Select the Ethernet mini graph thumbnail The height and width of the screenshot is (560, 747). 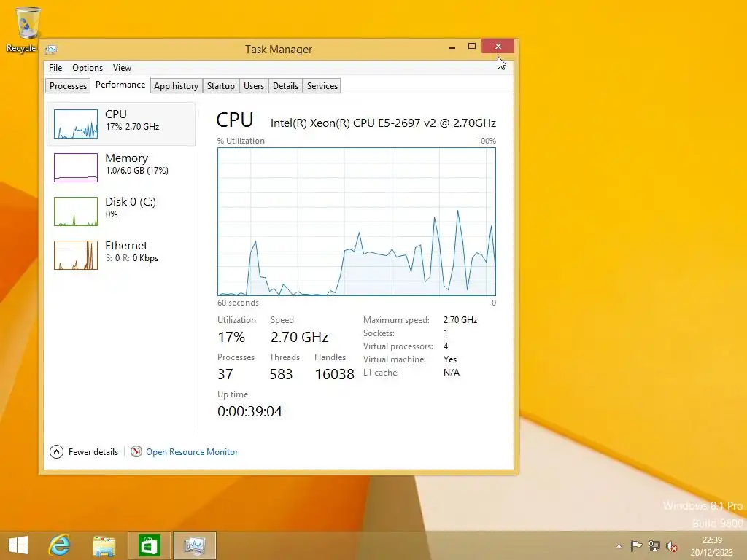coord(76,255)
